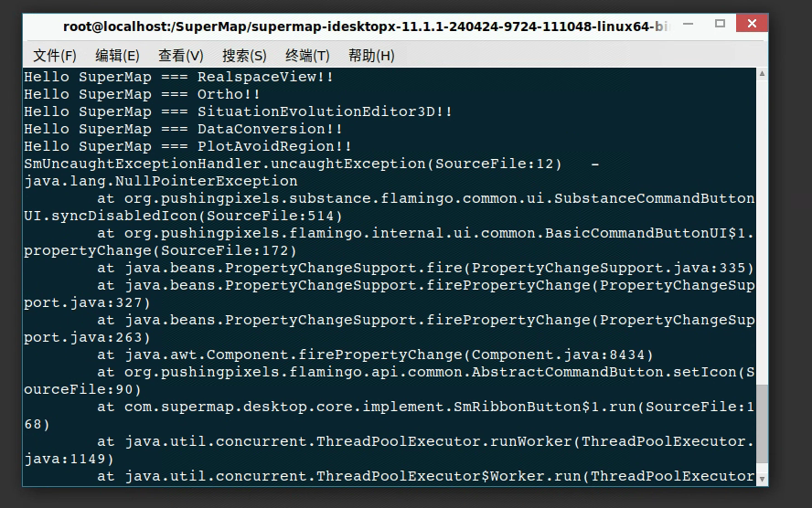The image size is (812, 508).
Task: Close the terminal window
Action: [x=752, y=24]
